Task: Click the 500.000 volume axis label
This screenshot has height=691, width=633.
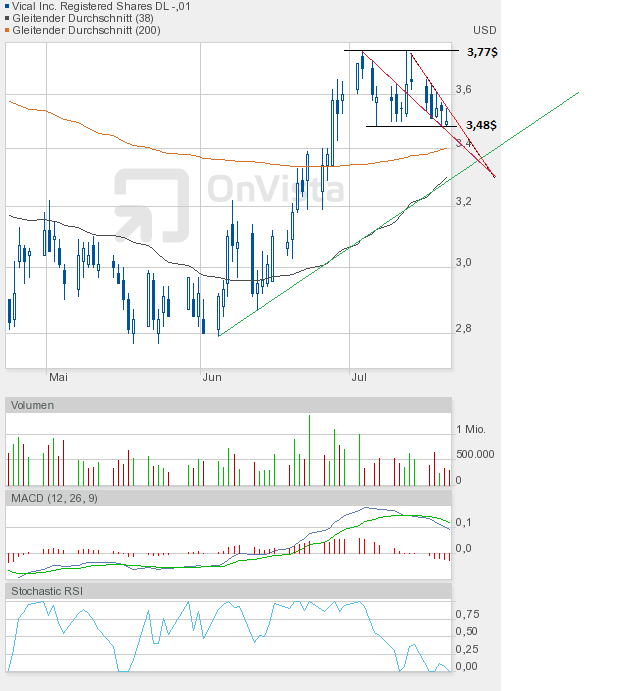Action: point(477,453)
